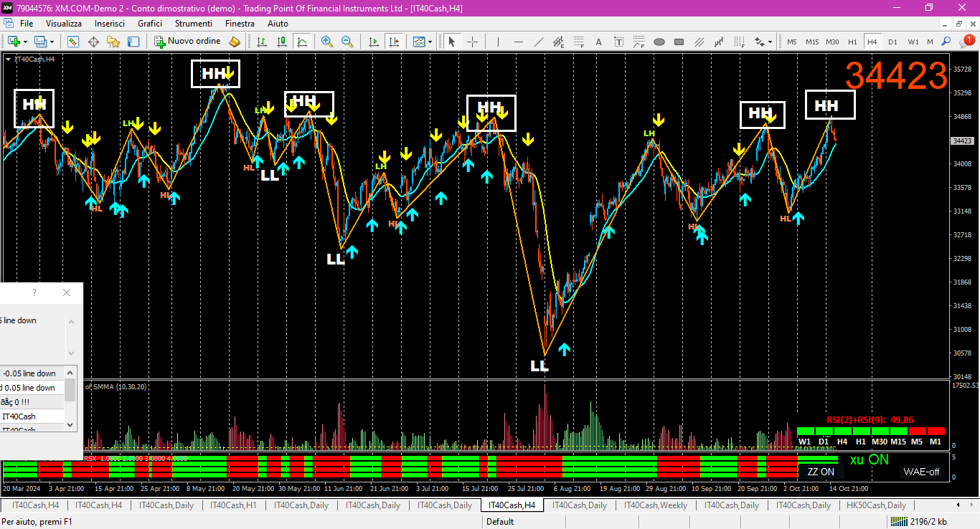Switch timeframe to W1
The height and width of the screenshot is (529, 980).
coord(913,42)
